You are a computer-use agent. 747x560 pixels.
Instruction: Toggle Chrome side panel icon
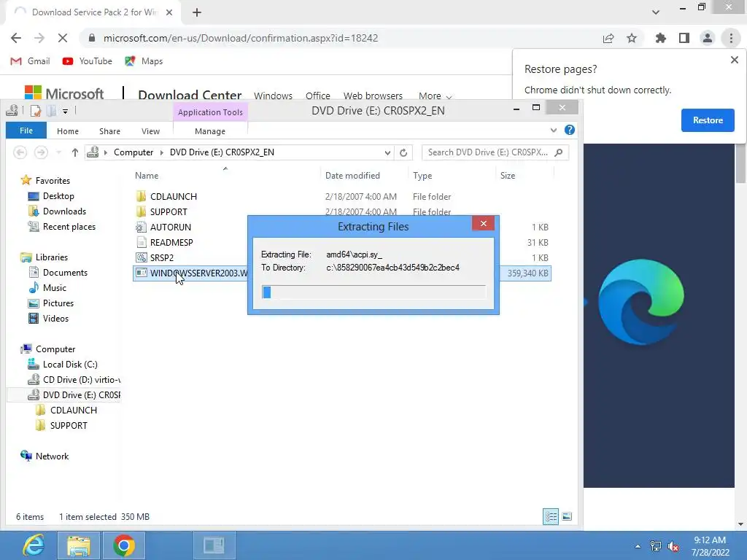[x=684, y=38]
